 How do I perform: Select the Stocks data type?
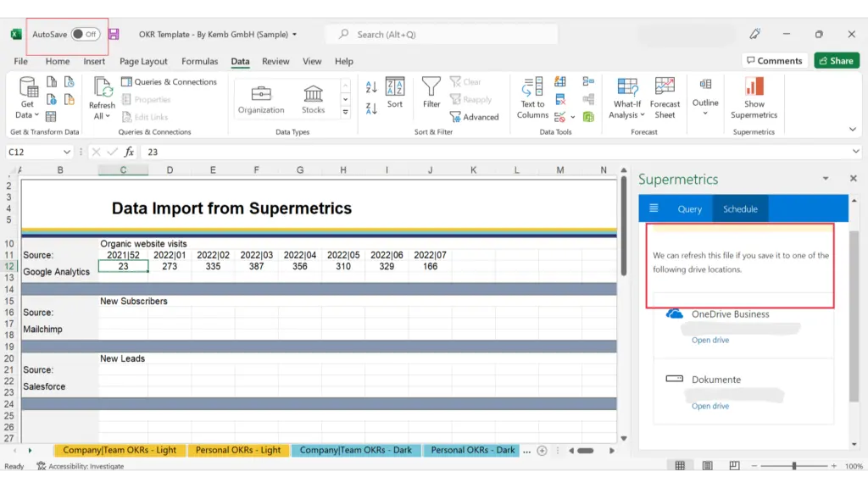point(313,99)
